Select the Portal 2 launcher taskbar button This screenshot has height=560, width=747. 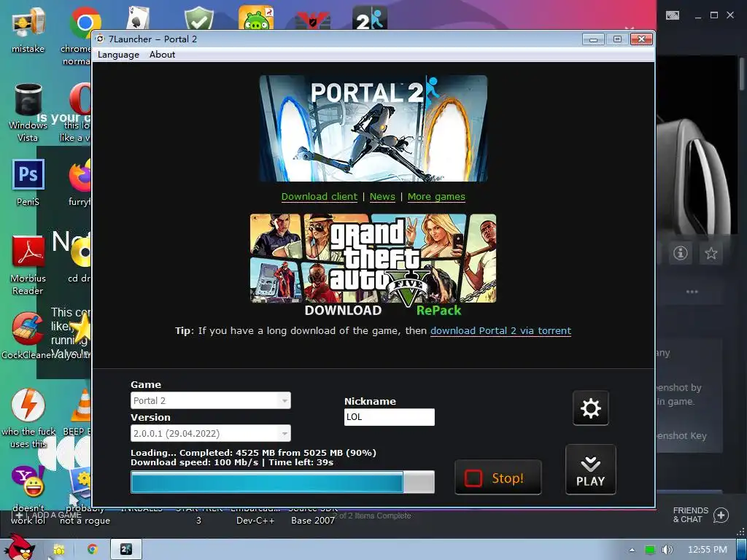pyautogui.click(x=125, y=550)
